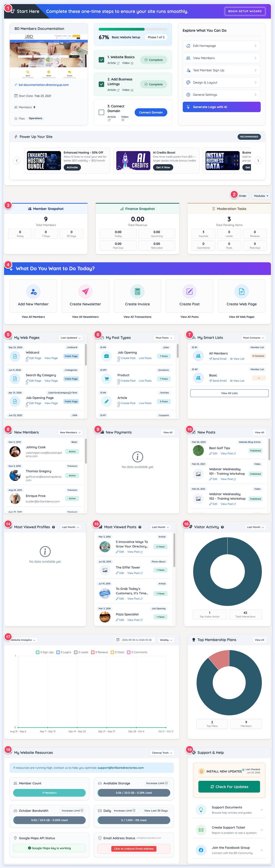The height and width of the screenshot is (868, 275).
Task: Open the Last Updated dropdown in My Web Pages
Action: [x=71, y=338]
